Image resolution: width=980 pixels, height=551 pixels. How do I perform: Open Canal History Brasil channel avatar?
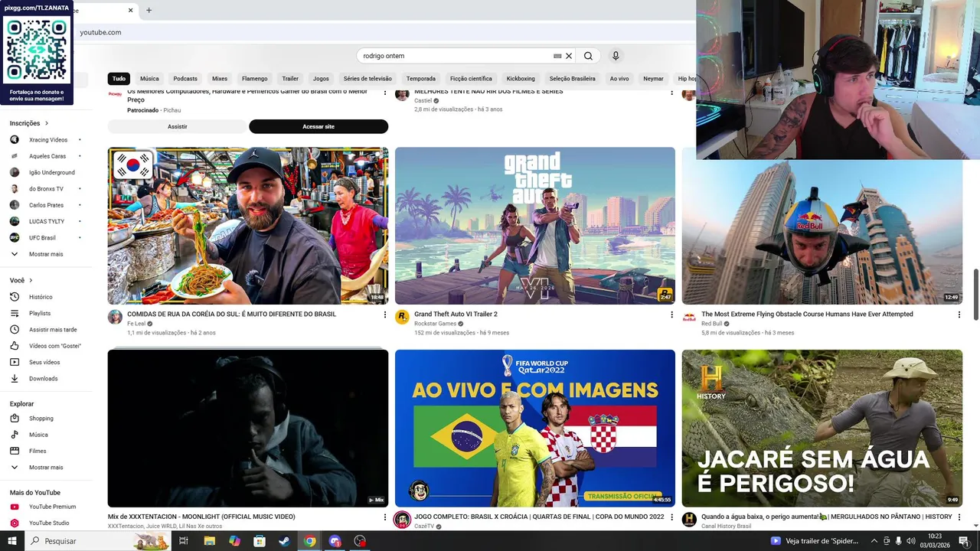(689, 520)
